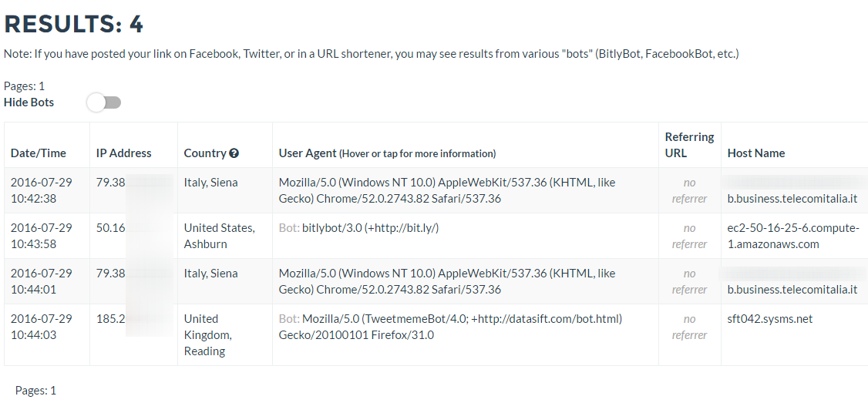Select the IP Address column header

pyautogui.click(x=124, y=153)
